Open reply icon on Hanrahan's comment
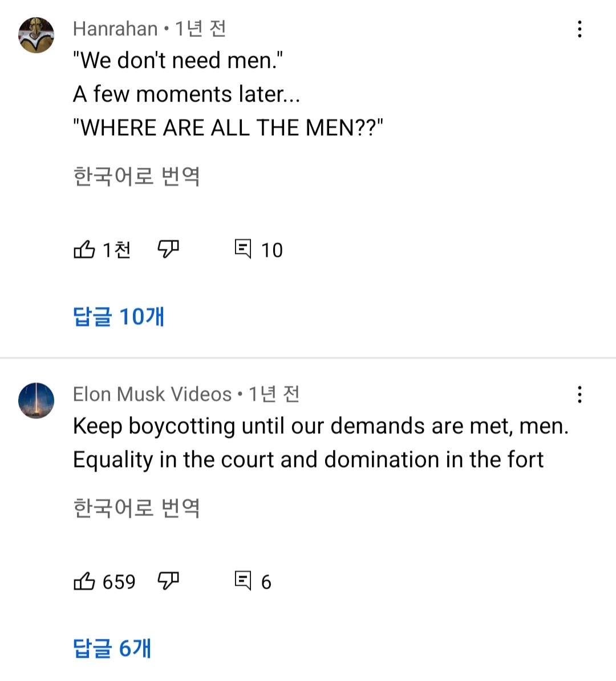Screen dimensions: 616x681 tap(243, 249)
